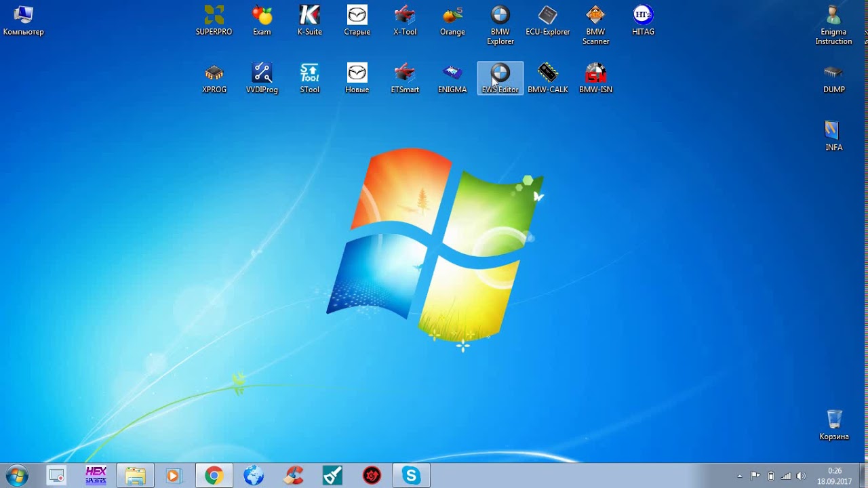
Task: Select the Orange desktop icon
Action: [x=452, y=21]
